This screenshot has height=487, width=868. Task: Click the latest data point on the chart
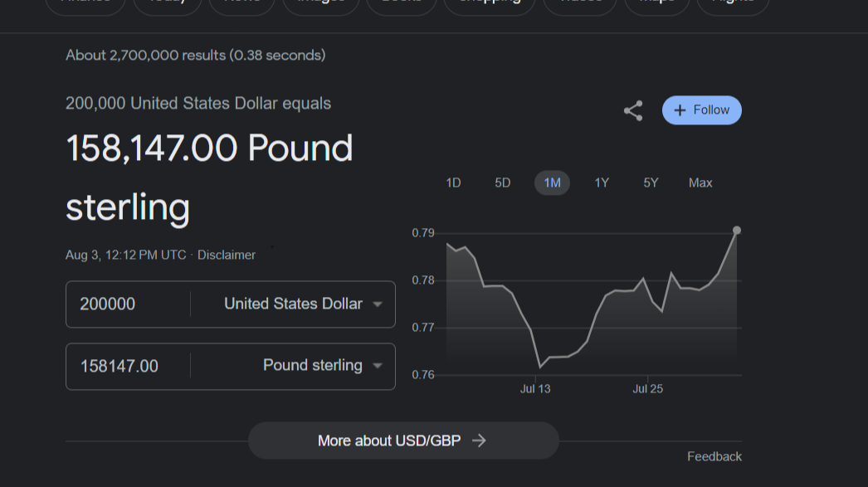point(737,231)
